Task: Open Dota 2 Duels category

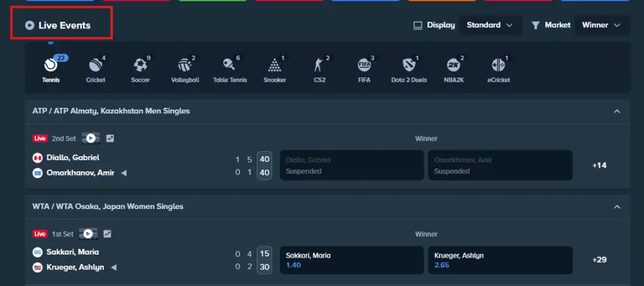Action: pyautogui.click(x=409, y=66)
